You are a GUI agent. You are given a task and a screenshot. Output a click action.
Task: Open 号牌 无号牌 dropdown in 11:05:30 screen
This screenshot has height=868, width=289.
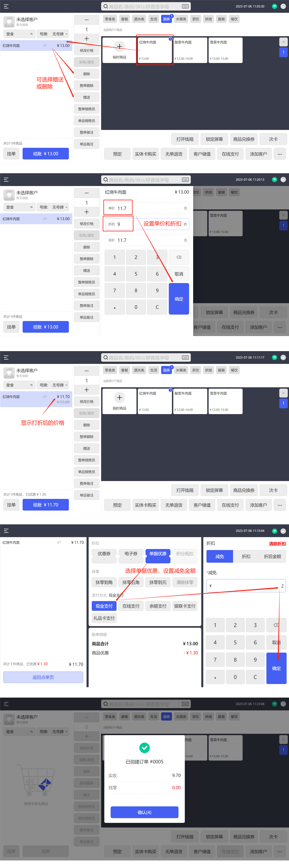coord(53,34)
